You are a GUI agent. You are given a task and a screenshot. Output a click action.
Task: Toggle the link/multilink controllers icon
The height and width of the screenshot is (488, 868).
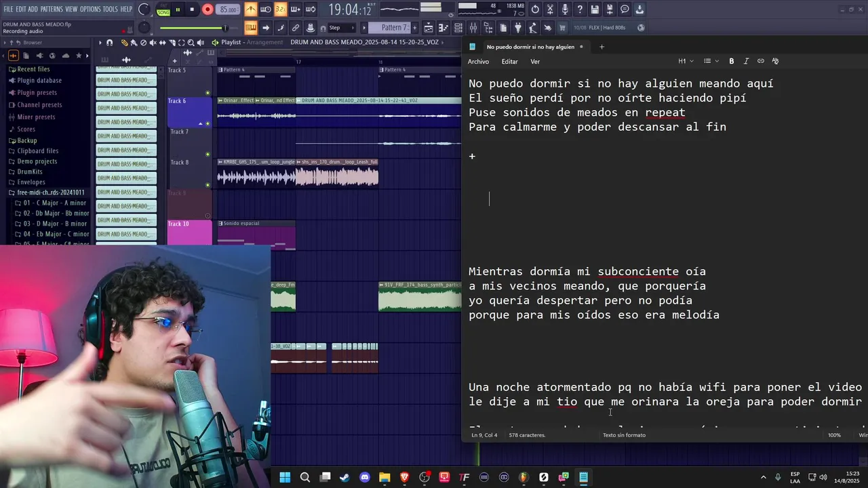point(296,28)
